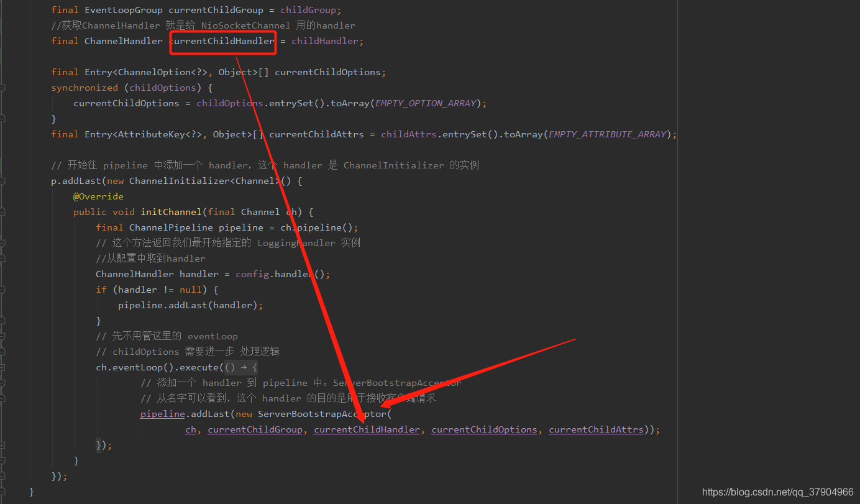This screenshot has height=504, width=860.
Task: Click the '@Override' annotation
Action: point(98,196)
